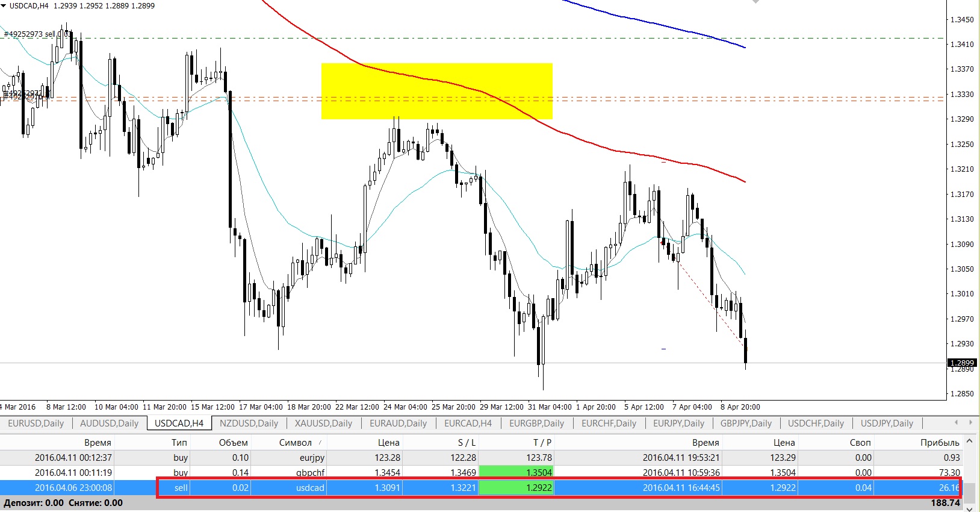Click the total profit 188.74

pyautogui.click(x=945, y=502)
